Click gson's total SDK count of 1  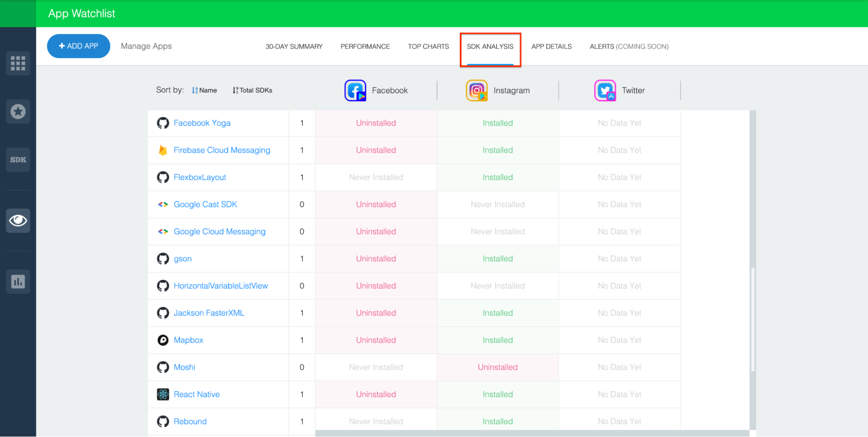click(302, 259)
